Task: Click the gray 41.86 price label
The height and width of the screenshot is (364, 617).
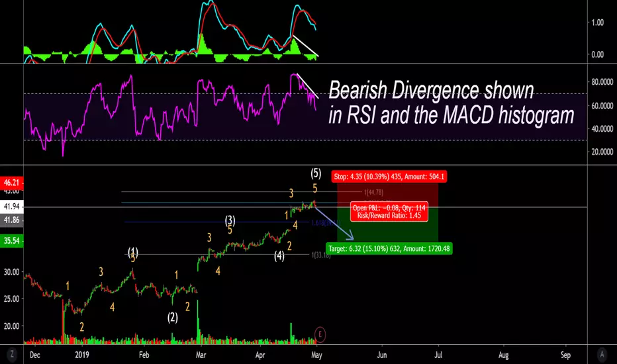Action: pyautogui.click(x=11, y=220)
